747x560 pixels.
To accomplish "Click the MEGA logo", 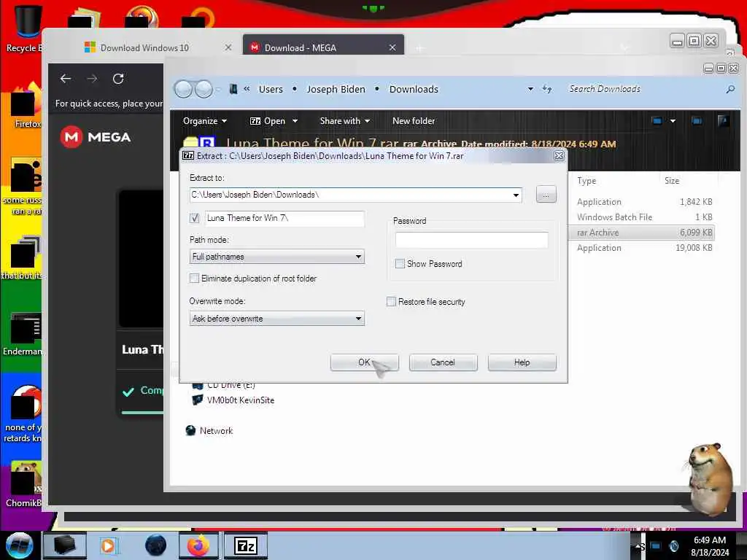I will coord(96,137).
